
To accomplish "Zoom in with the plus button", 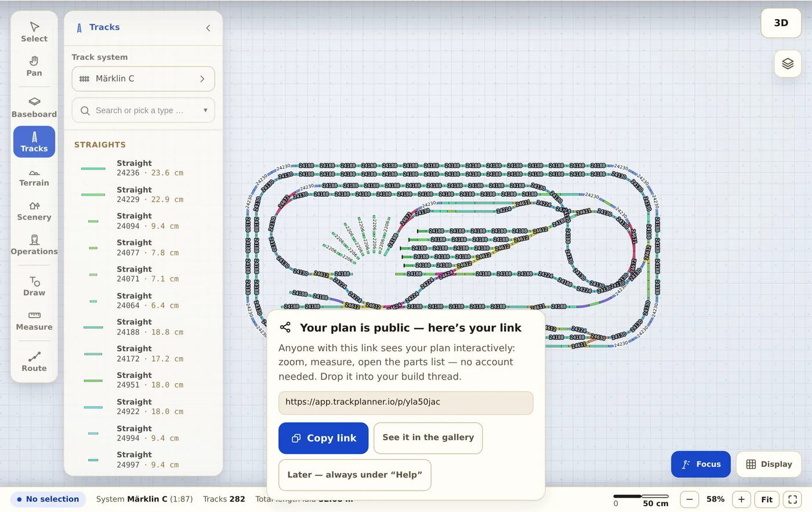I will [741, 499].
